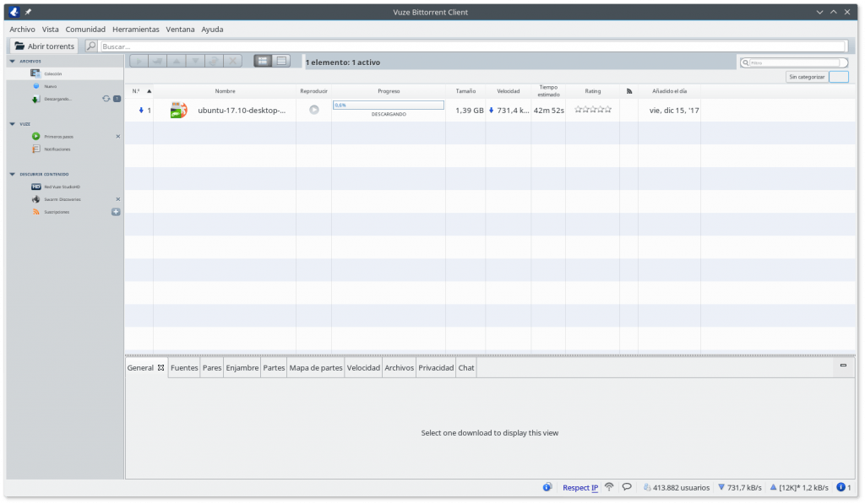Click the toolbar button between down-arrow and X
865x504 pixels.
pyautogui.click(x=214, y=62)
